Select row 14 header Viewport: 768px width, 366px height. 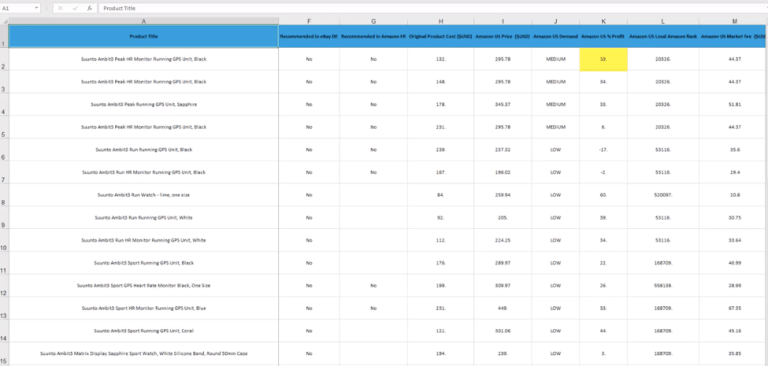pyautogui.click(x=4, y=331)
